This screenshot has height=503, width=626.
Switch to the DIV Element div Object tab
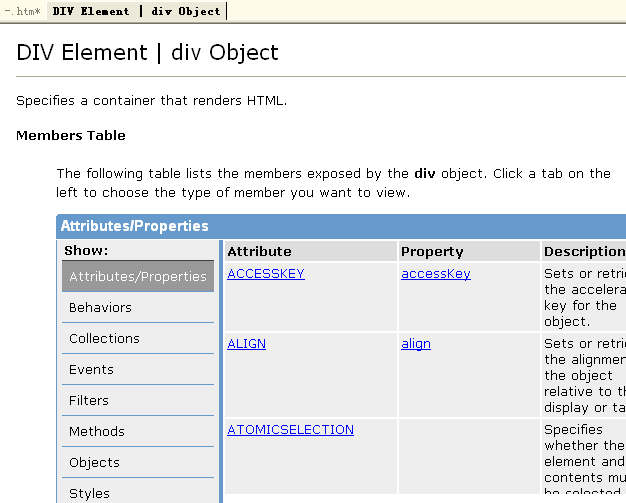[136, 12]
